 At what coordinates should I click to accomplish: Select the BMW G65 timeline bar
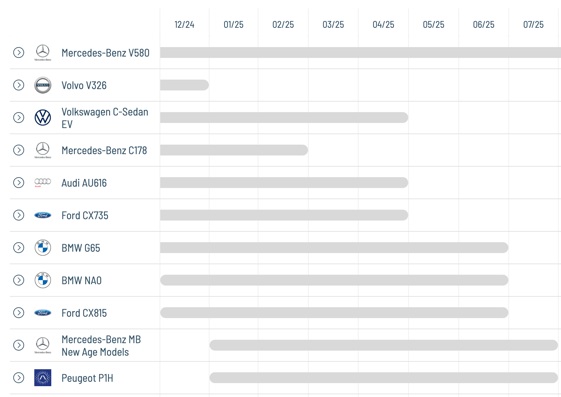334,247
